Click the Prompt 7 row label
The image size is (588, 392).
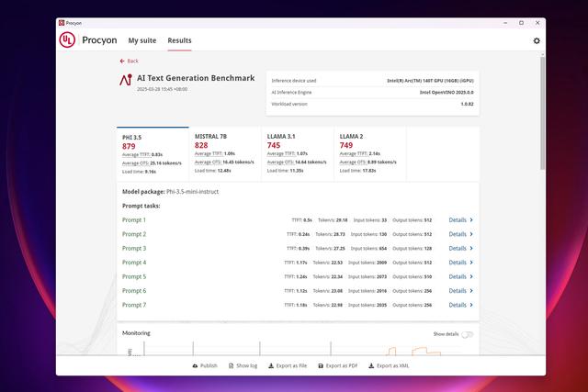tap(134, 305)
